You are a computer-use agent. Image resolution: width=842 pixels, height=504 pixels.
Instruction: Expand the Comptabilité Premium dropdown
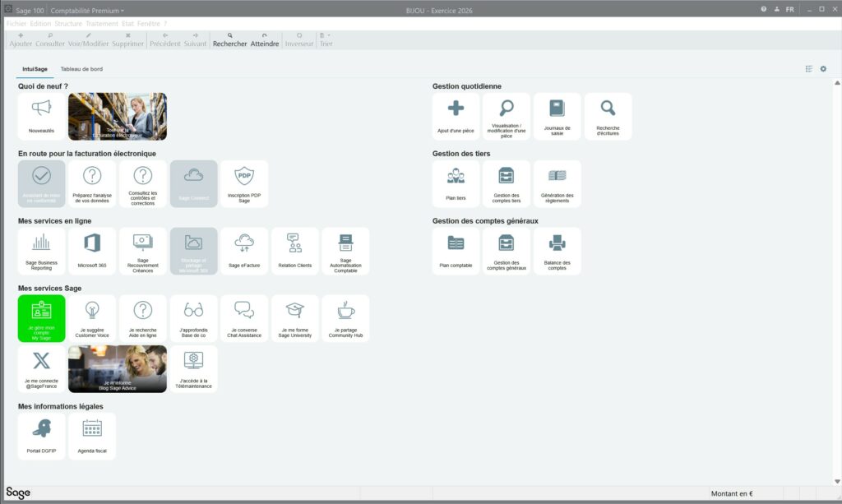point(87,10)
